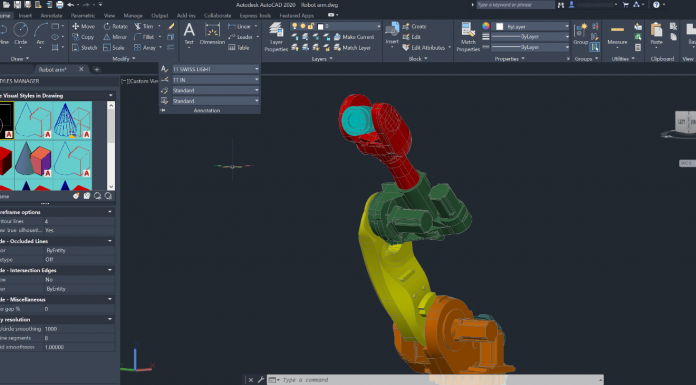Activate the Move tool

[x=83, y=26]
